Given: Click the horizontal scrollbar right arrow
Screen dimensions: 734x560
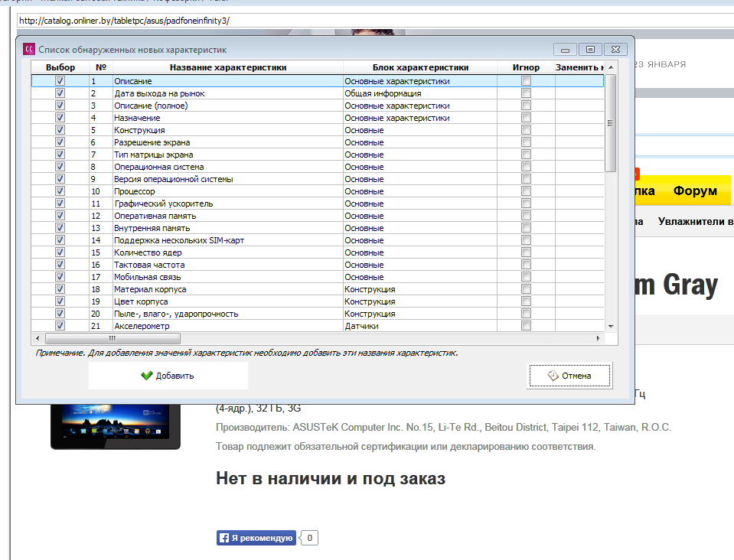Looking at the screenshot, I should tap(599, 338).
